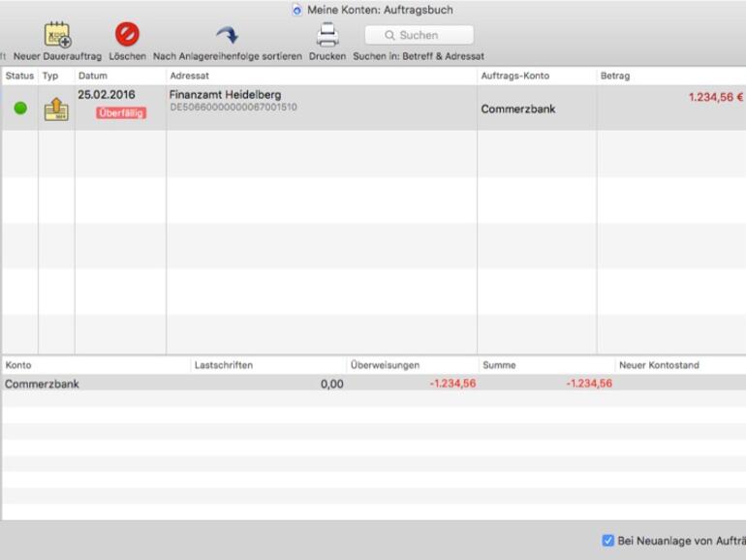Sort by the Auftrags-Konto column header

tap(537, 76)
